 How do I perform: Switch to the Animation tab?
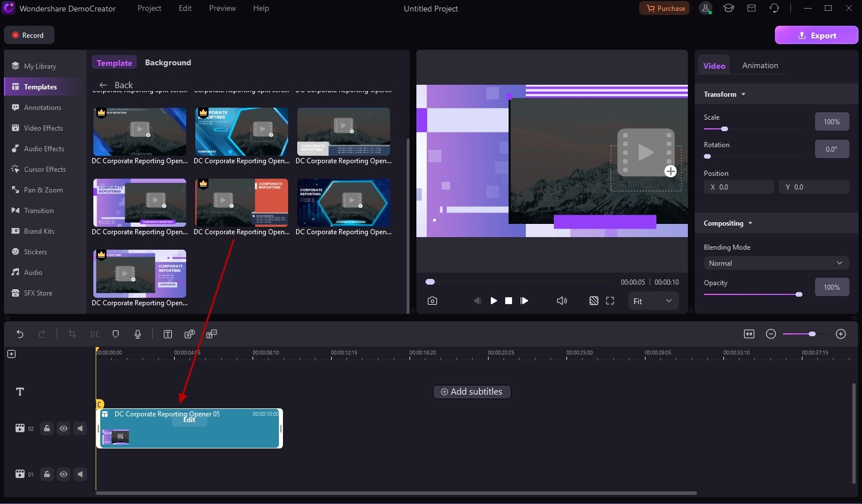coord(760,66)
